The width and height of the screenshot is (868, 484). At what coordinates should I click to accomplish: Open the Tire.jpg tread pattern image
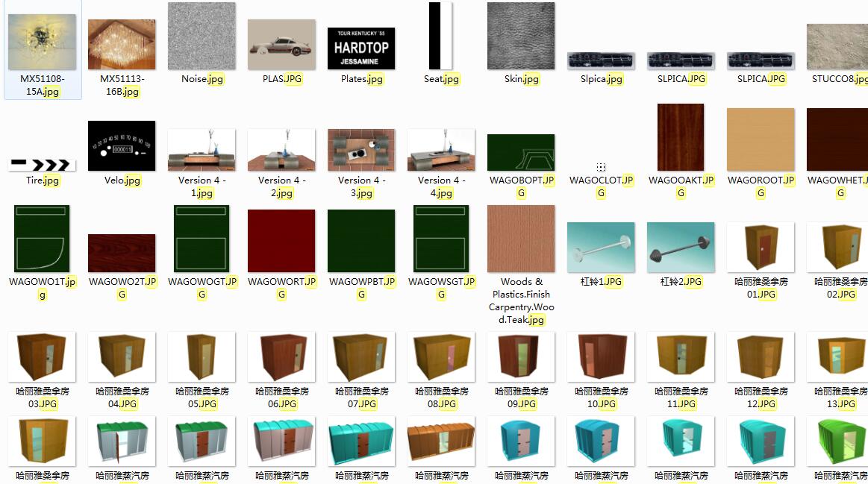click(x=42, y=164)
